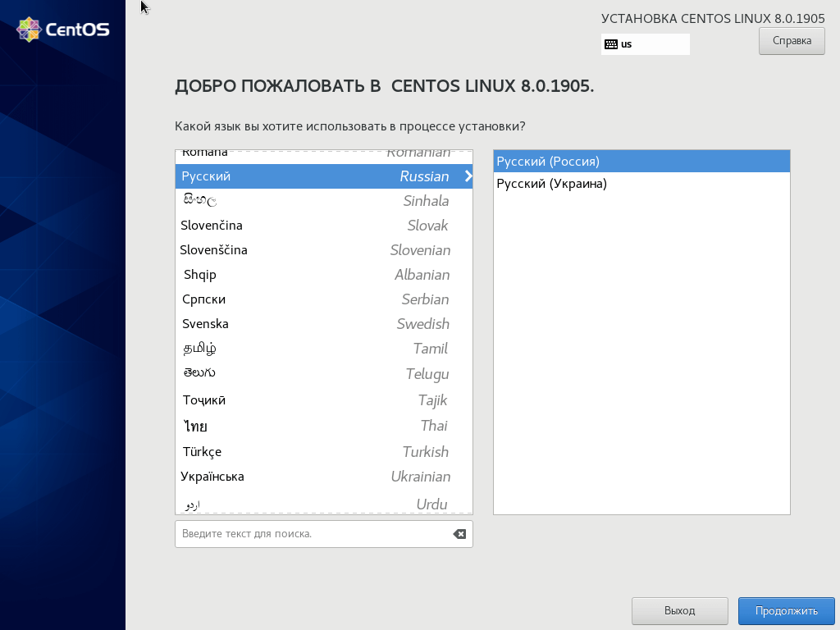
Task: Select Українська Ukrainian language
Action: pyautogui.click(x=323, y=477)
